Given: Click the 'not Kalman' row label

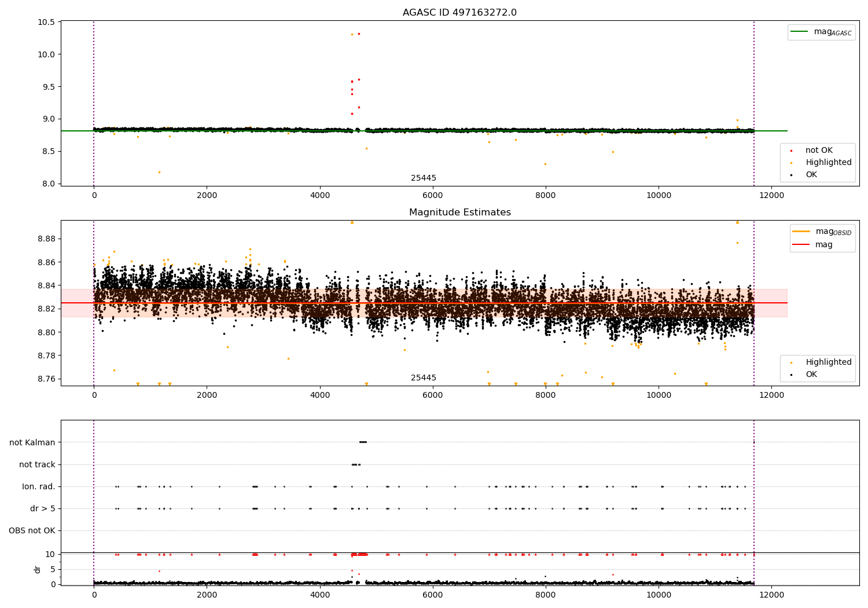Looking at the screenshot, I should tap(32, 442).
